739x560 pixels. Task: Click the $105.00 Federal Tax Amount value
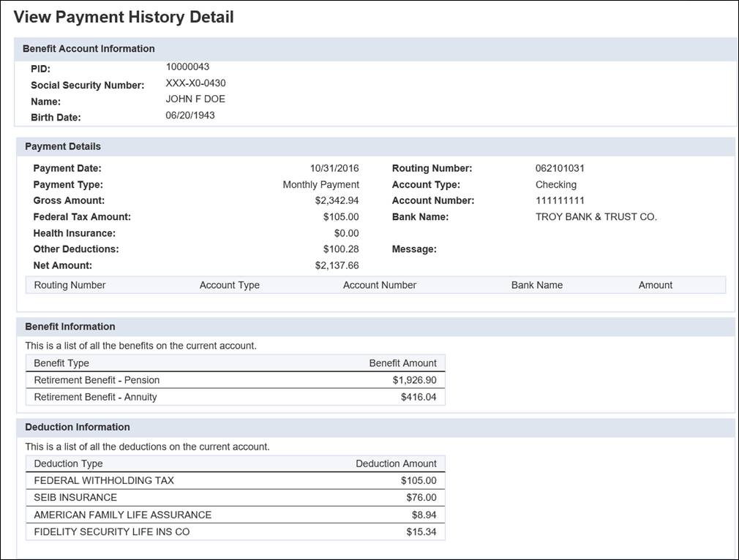(341, 216)
